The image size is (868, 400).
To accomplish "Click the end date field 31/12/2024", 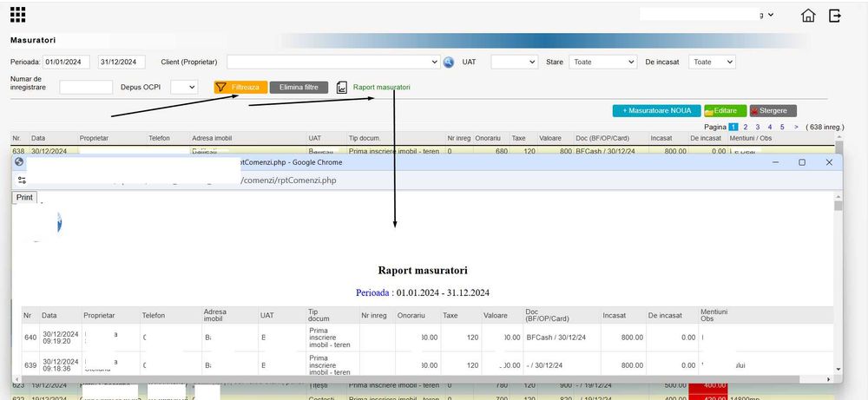I will [x=122, y=62].
